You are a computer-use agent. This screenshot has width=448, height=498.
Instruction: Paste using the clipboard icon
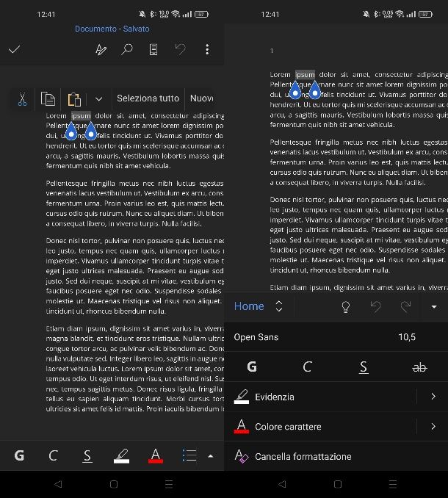click(74, 98)
